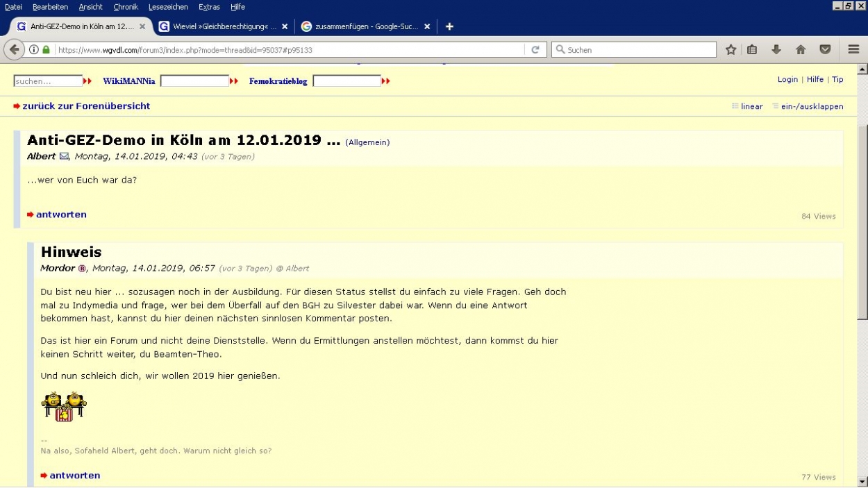Click antworten under Mordor's Hinweis post

[74, 476]
